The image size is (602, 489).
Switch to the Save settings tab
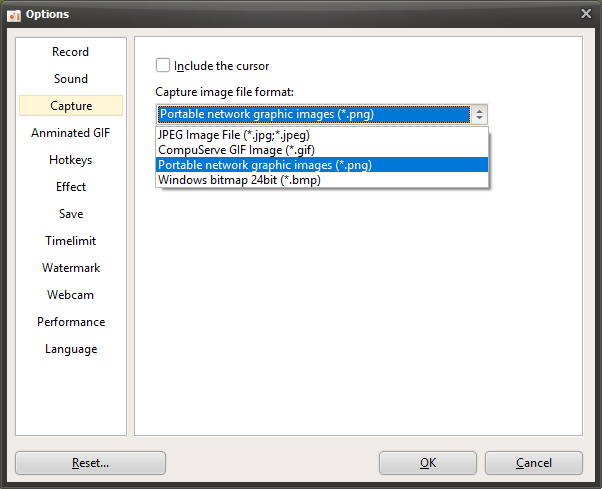[x=71, y=214]
